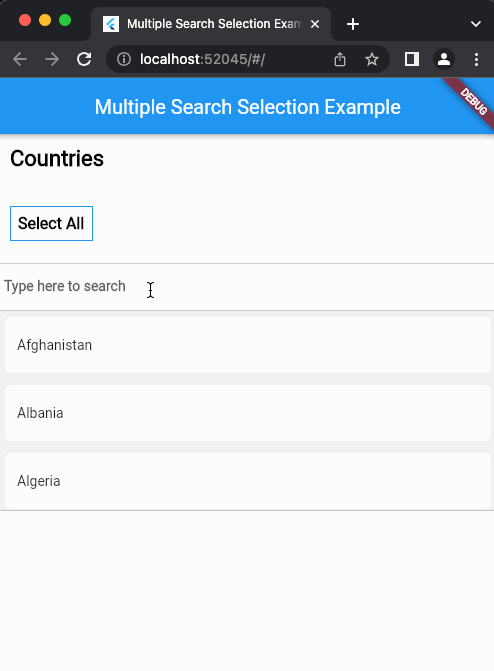Select Afghanistan from the list

click(248, 345)
